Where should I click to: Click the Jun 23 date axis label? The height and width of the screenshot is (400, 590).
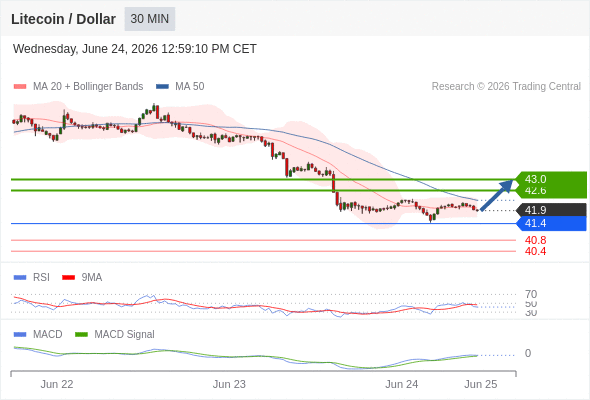pos(229,384)
